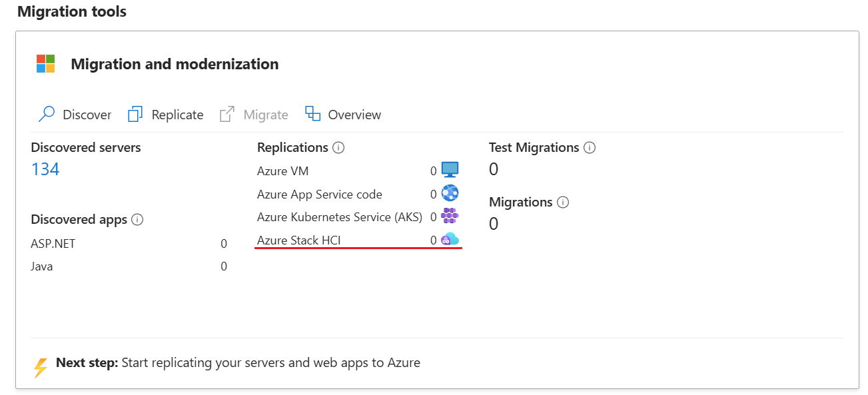Viewport: 868px width, 395px height.
Task: Open the Overview diagram icon
Action: click(x=313, y=114)
